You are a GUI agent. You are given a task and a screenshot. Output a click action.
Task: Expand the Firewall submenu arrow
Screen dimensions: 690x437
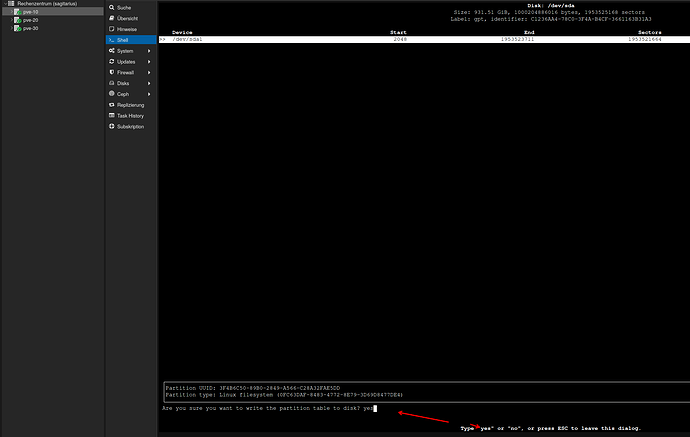[x=149, y=73]
